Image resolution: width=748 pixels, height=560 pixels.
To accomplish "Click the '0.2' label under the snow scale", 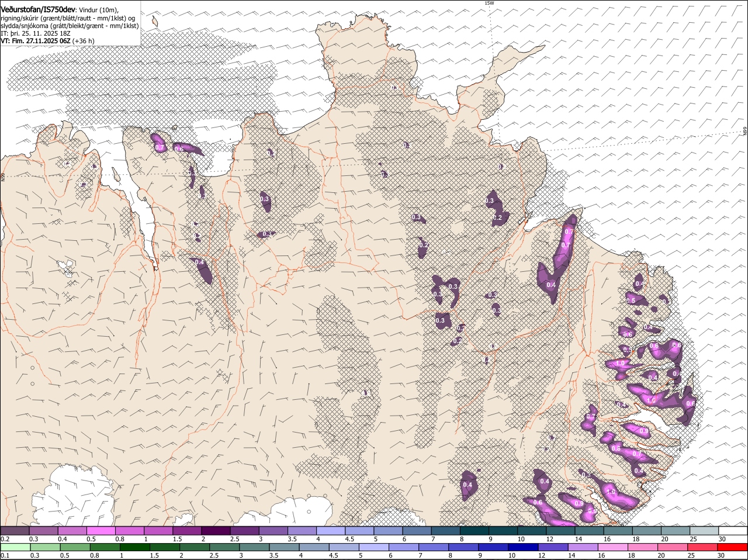I will (5, 538).
